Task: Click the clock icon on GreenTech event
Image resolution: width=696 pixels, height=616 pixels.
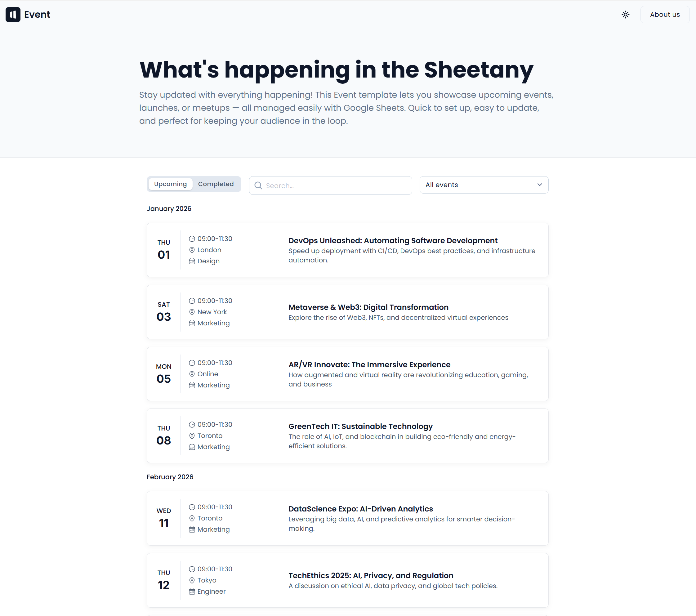Action: [192, 425]
